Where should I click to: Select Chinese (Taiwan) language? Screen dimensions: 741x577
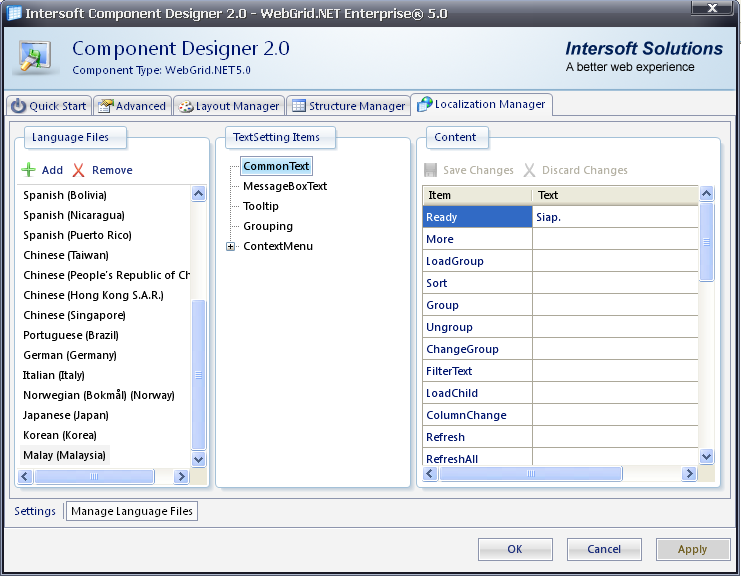coord(66,255)
